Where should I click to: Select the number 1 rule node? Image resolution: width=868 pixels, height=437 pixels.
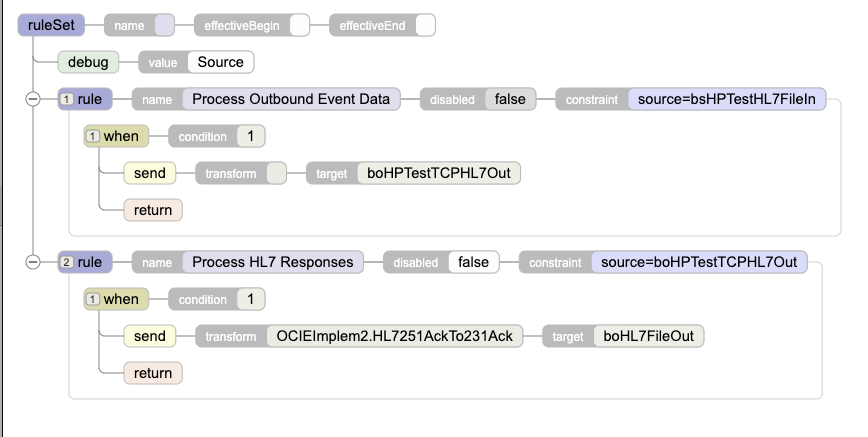point(85,99)
